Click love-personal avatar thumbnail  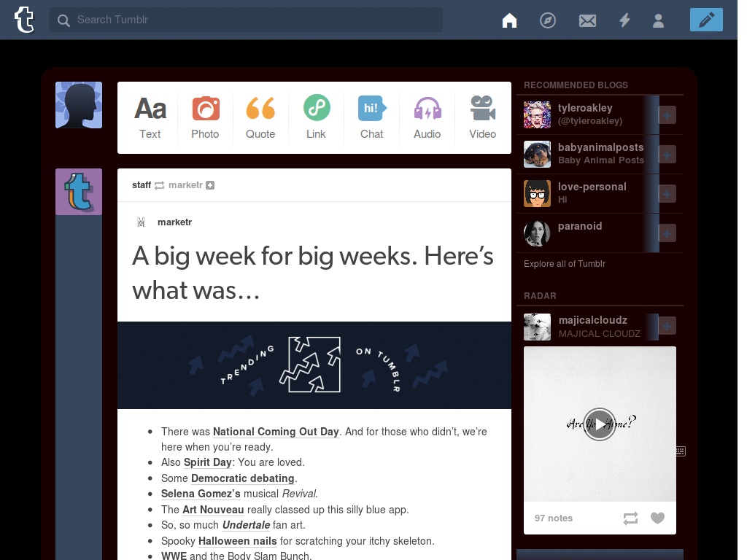point(537,194)
